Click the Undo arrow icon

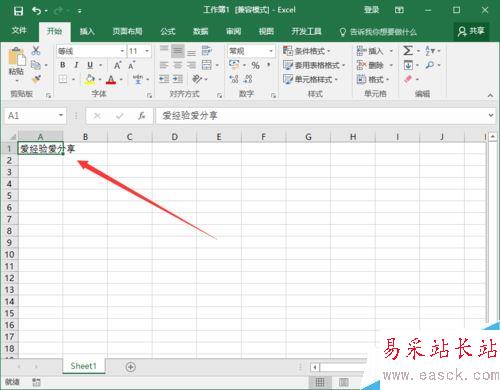coord(37,11)
